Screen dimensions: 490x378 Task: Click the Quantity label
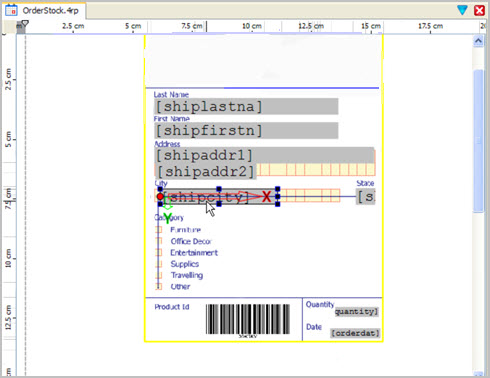click(320, 304)
